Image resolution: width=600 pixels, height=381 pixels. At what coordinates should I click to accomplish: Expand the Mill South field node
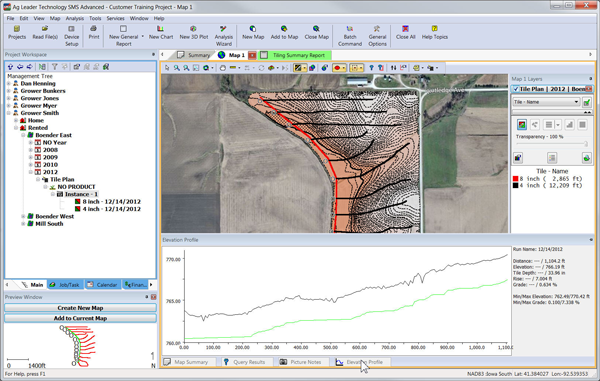point(23,223)
